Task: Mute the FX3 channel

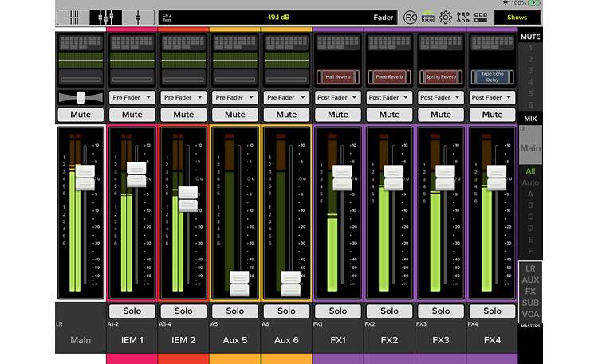Action: pos(441,115)
